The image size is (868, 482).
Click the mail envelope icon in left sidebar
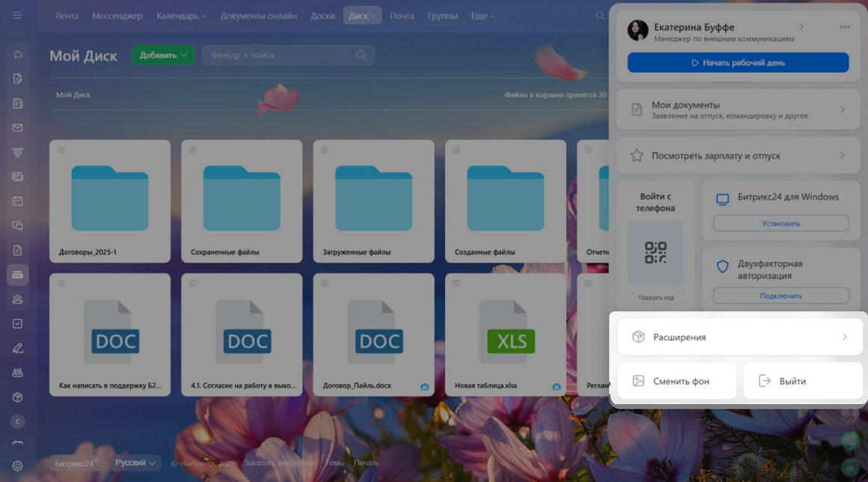tap(18, 128)
